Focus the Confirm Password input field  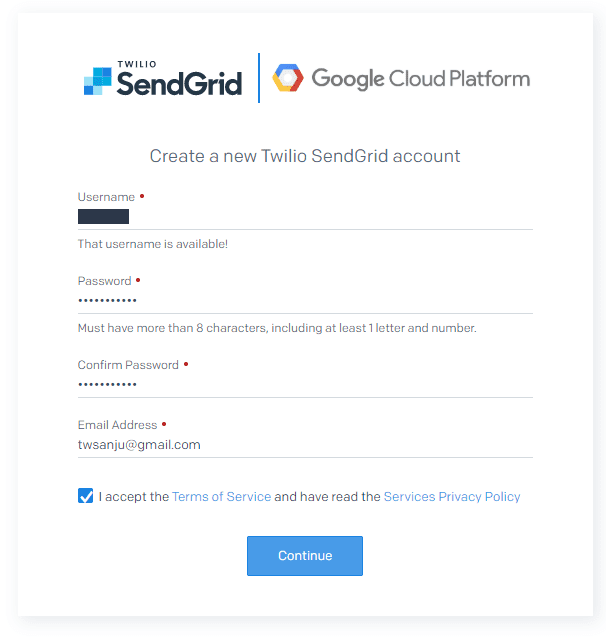point(305,385)
